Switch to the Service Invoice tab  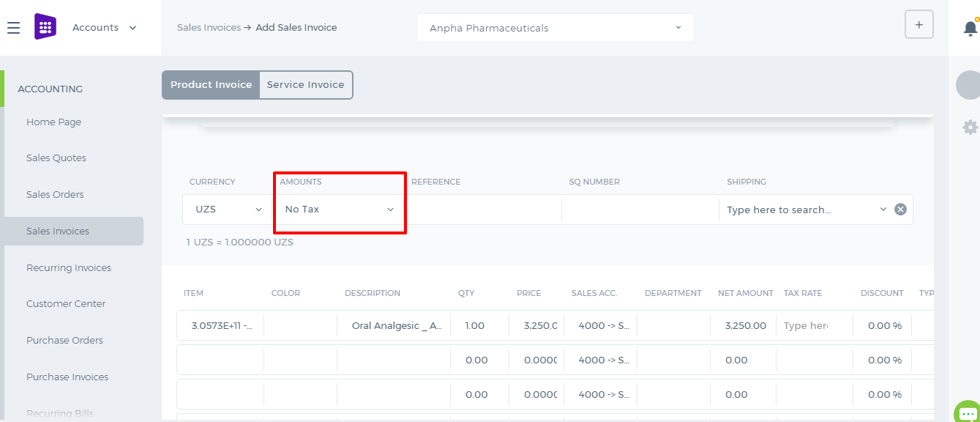coord(306,85)
